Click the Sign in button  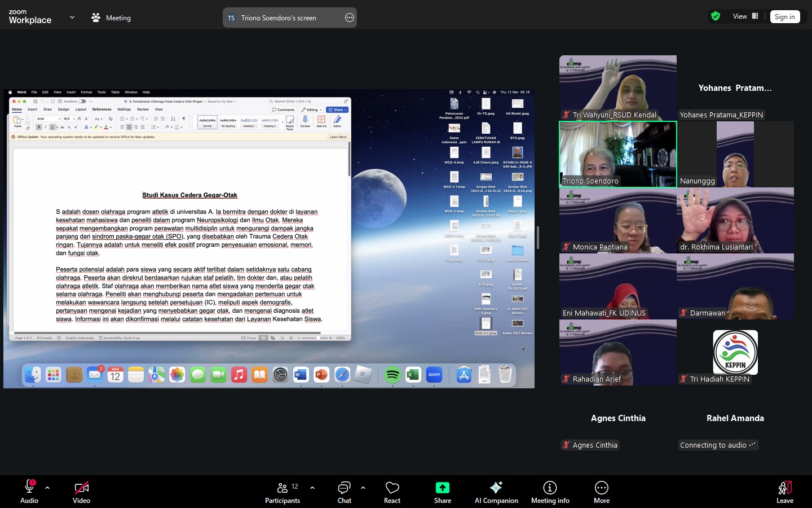(x=784, y=17)
